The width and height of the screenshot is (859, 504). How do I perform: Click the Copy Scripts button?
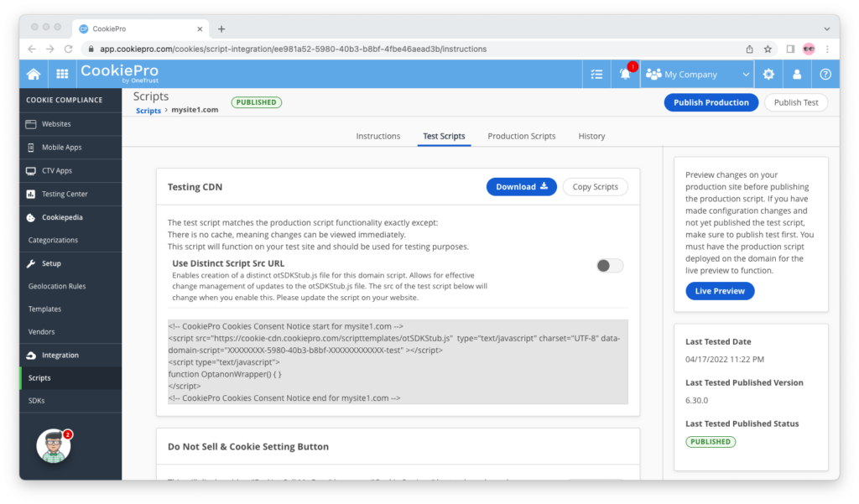coord(595,187)
